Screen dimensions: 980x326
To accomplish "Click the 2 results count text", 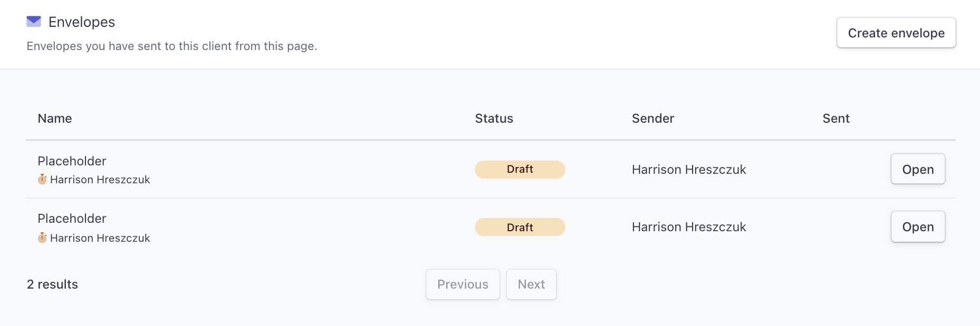I will coord(52,284).
